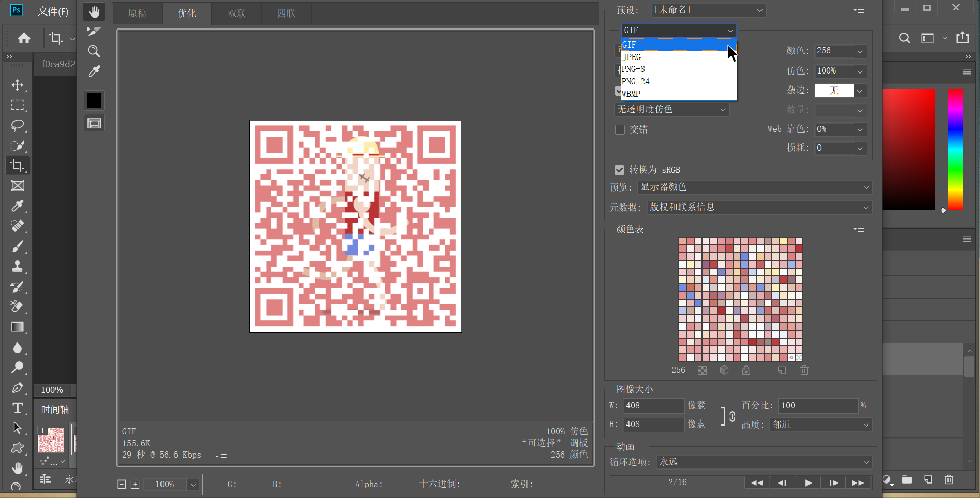The width and height of the screenshot is (980, 498).
Task: Open the Web 靠色 dropdown
Action: (x=859, y=129)
